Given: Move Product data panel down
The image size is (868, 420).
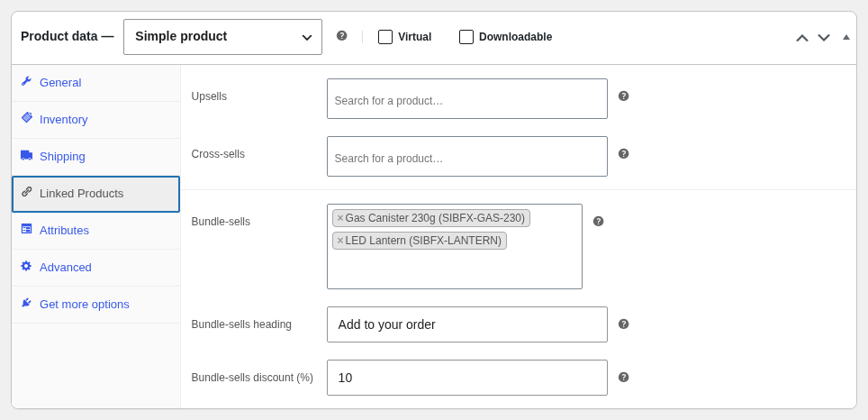Looking at the screenshot, I should pos(824,38).
